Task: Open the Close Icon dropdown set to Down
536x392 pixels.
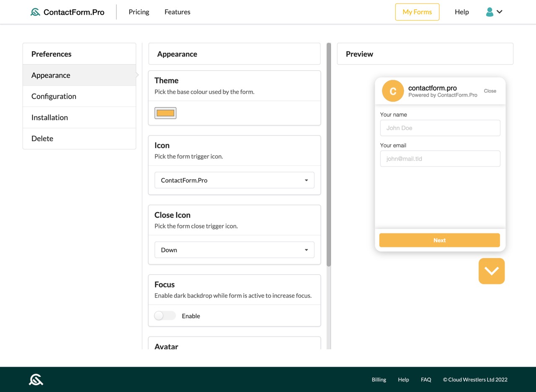Action: point(234,249)
